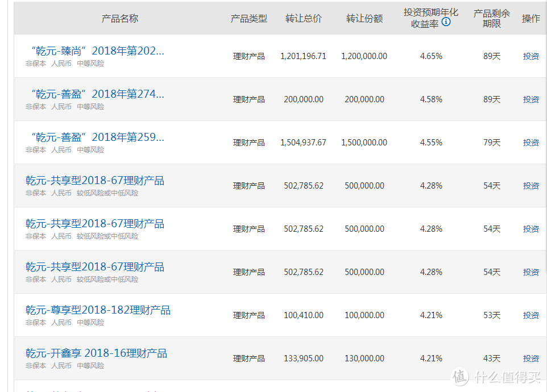Open 乾元-开鑫享 2018-16理财产品 details
This screenshot has width=547, height=392.
96,353
